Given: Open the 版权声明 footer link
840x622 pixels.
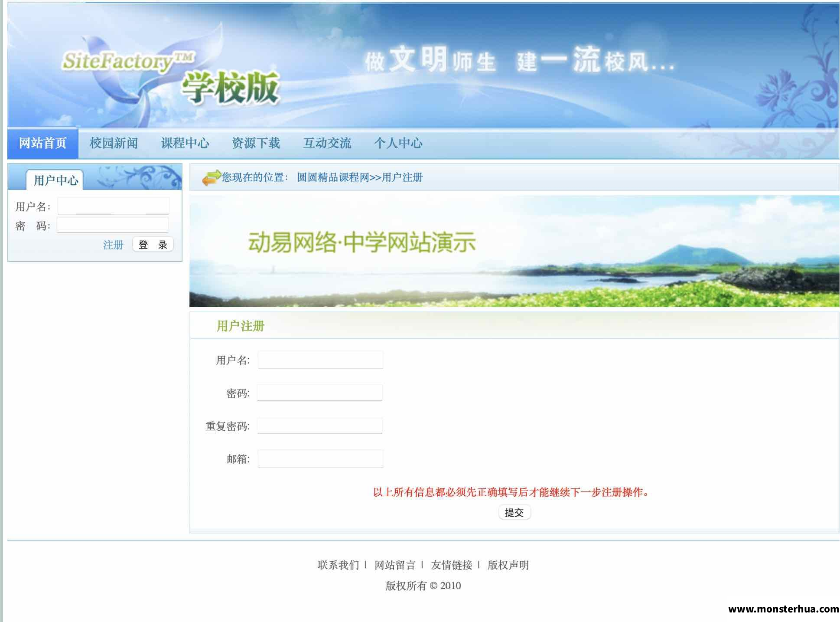Looking at the screenshot, I should 508,565.
